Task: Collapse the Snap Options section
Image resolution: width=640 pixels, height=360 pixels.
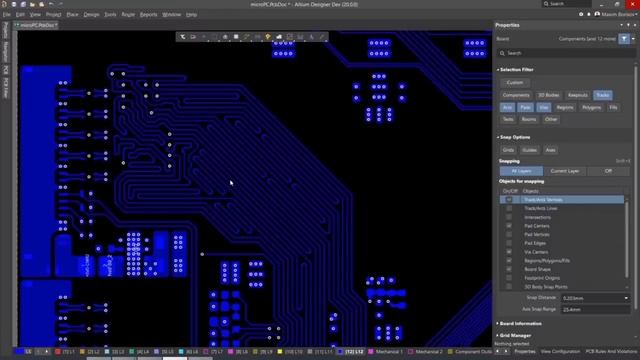Action: pos(498,137)
